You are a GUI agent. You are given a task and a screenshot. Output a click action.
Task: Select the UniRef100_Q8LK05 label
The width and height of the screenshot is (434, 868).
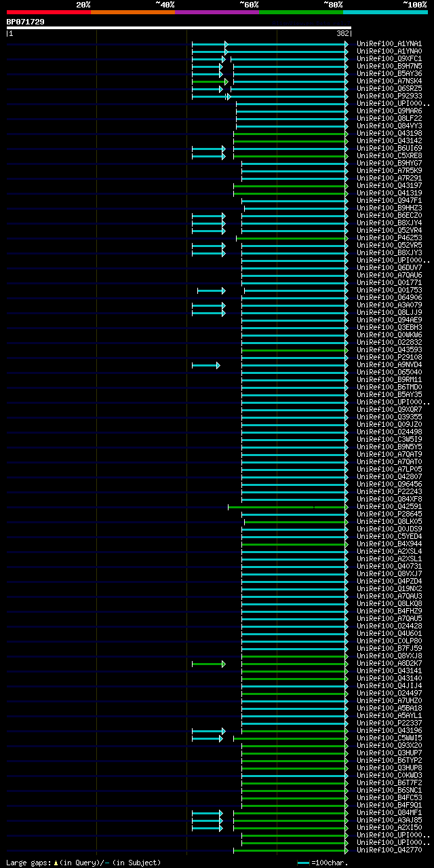(x=389, y=521)
